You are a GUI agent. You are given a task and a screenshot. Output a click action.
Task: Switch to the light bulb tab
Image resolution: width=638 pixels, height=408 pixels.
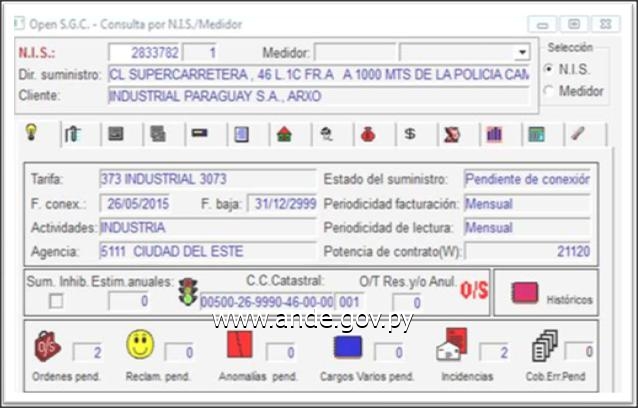pyautogui.click(x=31, y=134)
